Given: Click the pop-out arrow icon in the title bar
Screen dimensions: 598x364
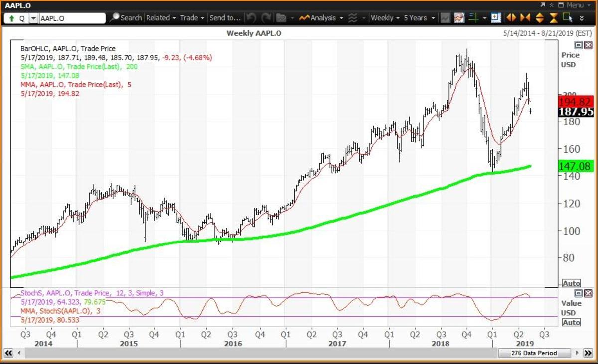Looking at the screenshot, I should [x=543, y=5].
